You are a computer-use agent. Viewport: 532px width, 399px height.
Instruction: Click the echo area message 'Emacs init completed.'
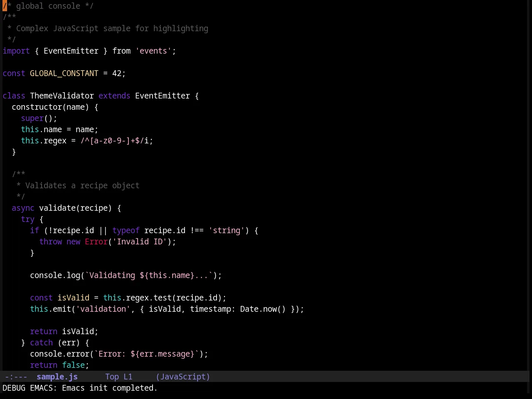(x=110, y=388)
